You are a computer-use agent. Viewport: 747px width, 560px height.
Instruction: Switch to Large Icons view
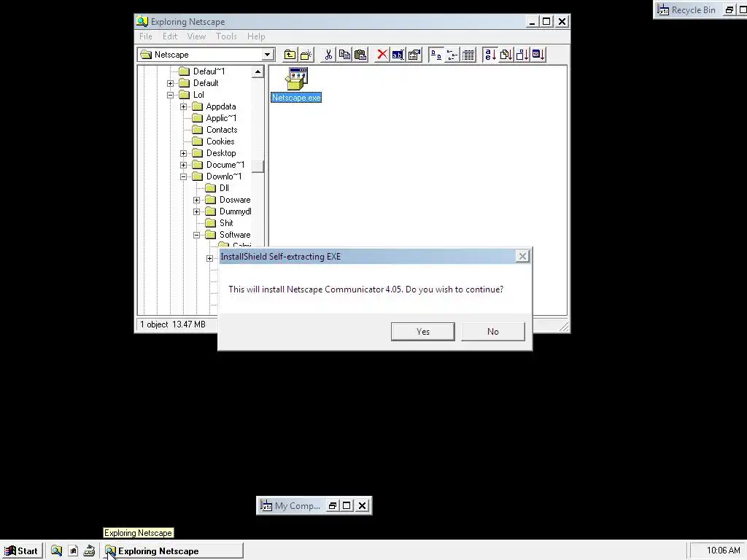tap(436, 55)
